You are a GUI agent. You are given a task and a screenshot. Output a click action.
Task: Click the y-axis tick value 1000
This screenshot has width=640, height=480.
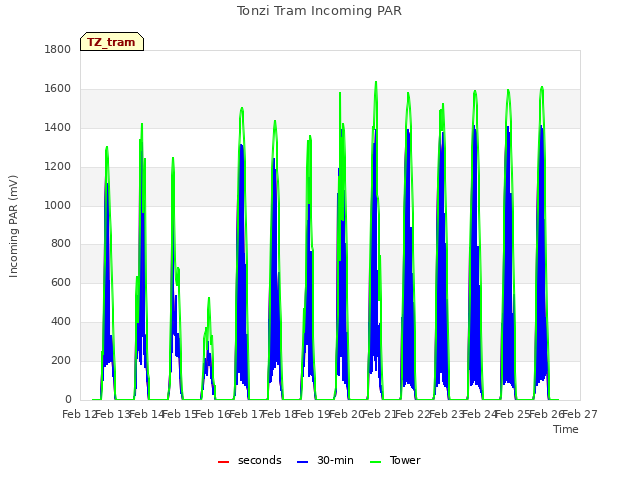click(58, 205)
